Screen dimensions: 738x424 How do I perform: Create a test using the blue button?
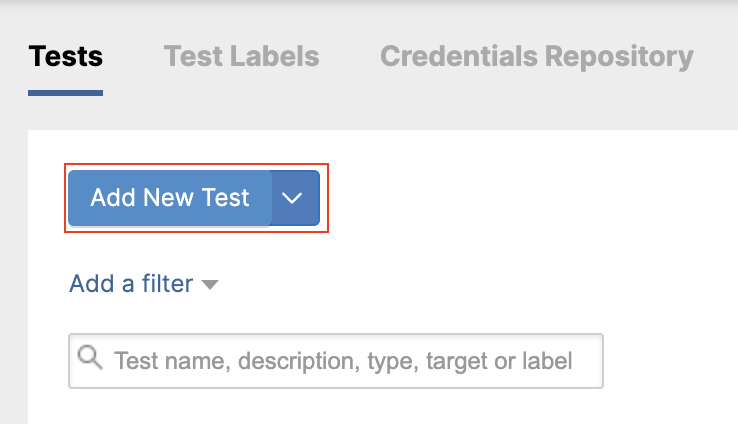click(x=170, y=198)
